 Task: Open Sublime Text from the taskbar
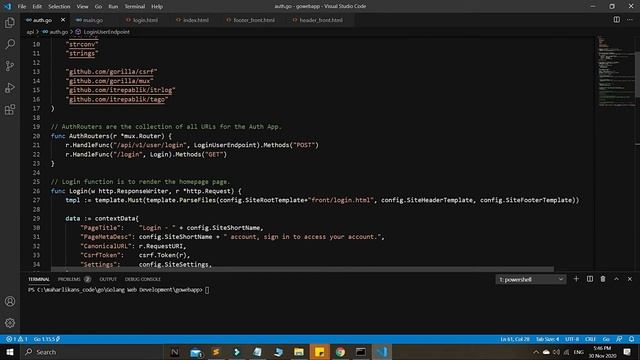tap(216, 352)
